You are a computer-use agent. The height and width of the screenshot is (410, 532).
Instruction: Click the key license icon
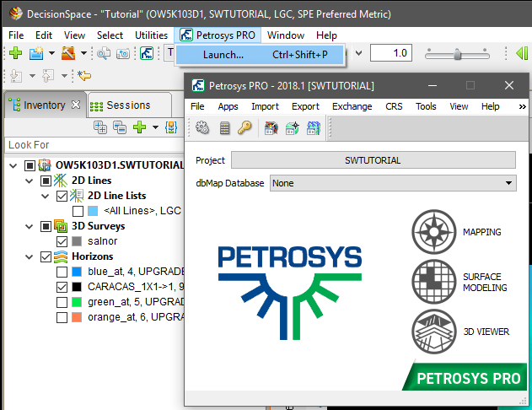click(x=245, y=128)
